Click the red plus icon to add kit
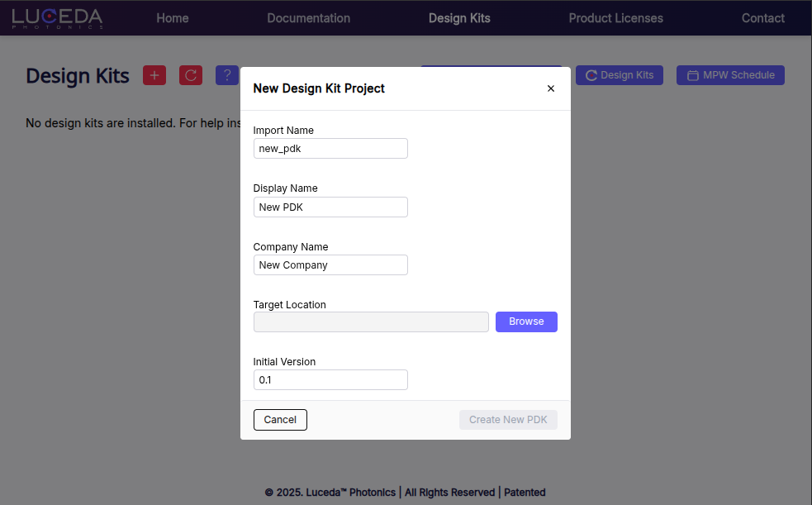 (154, 74)
